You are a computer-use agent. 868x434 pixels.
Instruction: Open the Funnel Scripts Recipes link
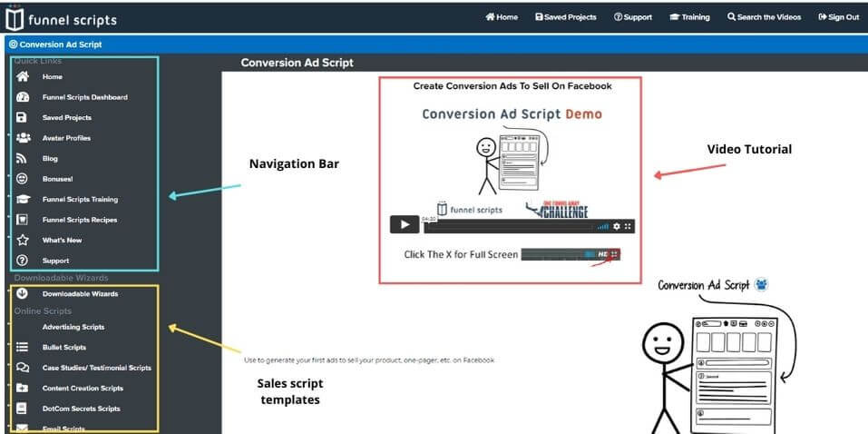click(x=80, y=220)
